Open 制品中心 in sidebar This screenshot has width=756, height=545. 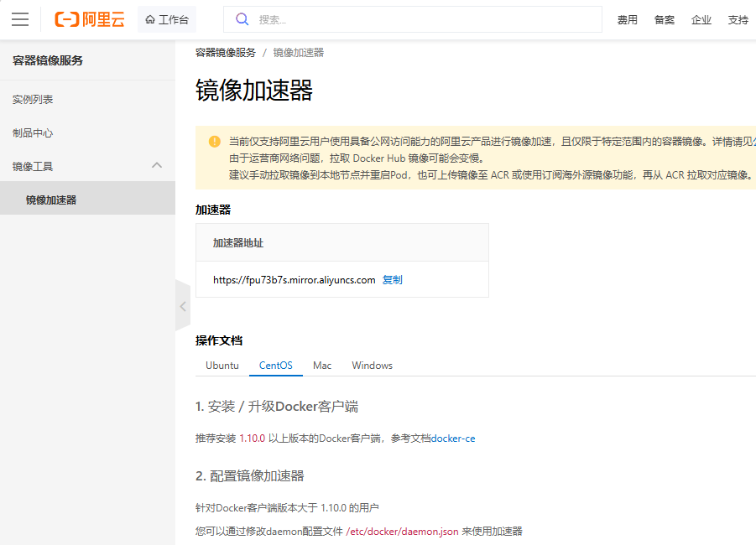pos(33,132)
